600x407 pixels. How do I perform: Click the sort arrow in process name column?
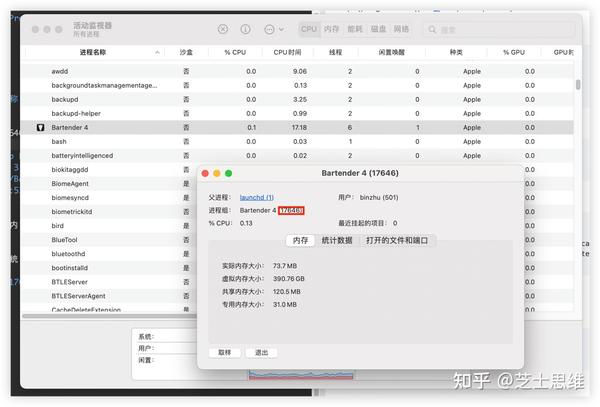click(157, 52)
